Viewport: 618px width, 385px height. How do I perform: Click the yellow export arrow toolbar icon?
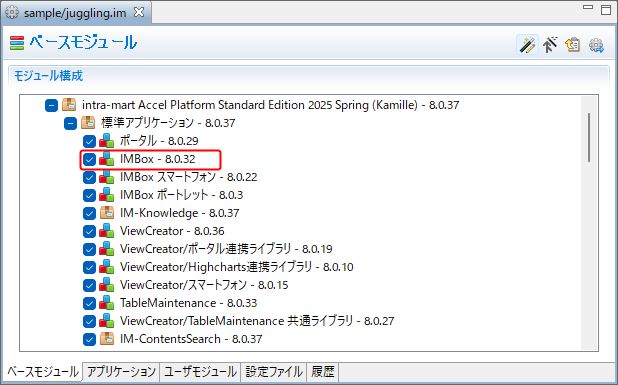(x=573, y=45)
